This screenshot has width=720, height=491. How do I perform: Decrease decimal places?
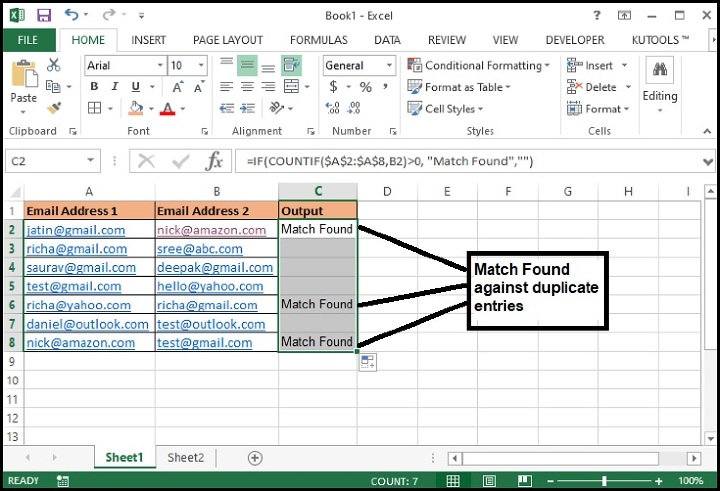pos(354,108)
